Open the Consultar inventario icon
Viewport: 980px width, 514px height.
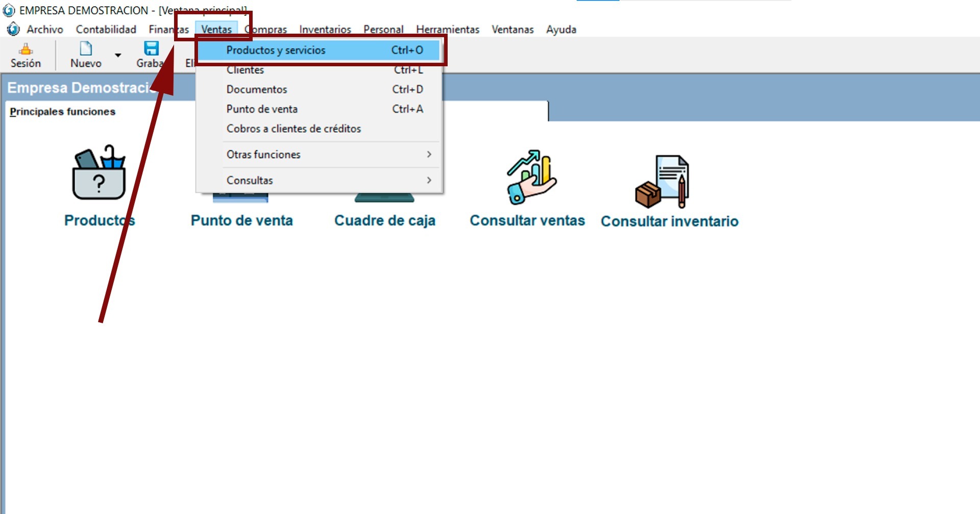click(x=663, y=182)
